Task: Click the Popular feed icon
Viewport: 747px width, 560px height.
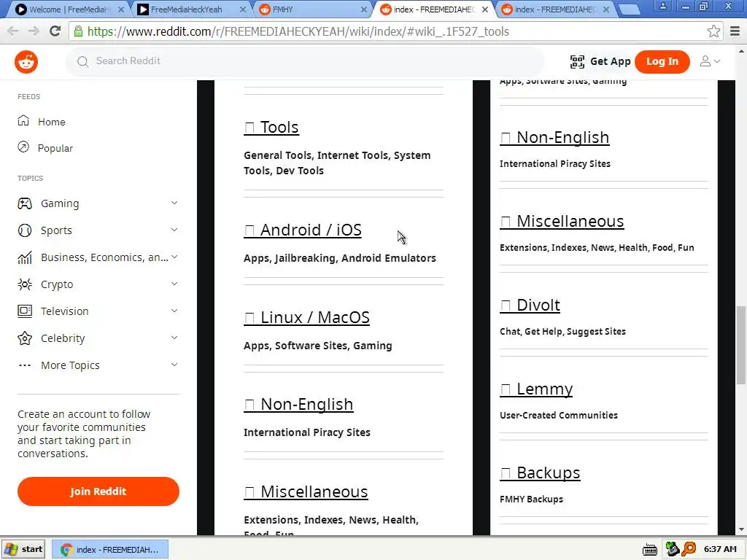Action: click(23, 147)
